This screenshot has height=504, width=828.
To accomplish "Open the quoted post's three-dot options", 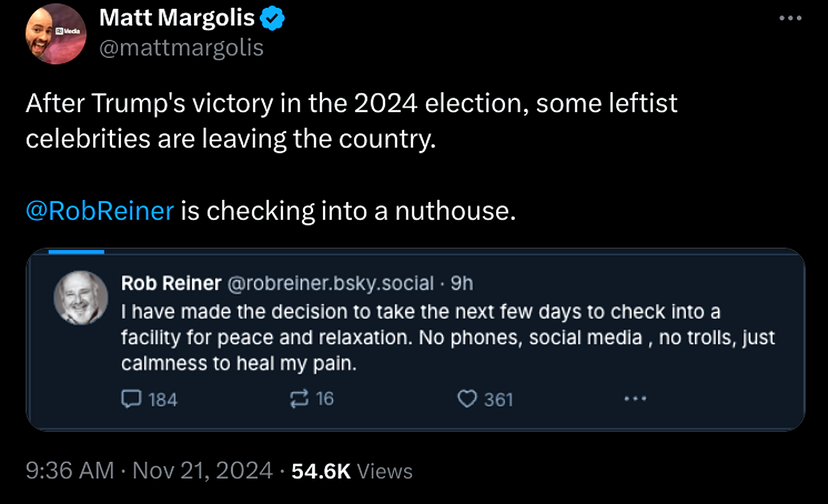I will (x=635, y=398).
